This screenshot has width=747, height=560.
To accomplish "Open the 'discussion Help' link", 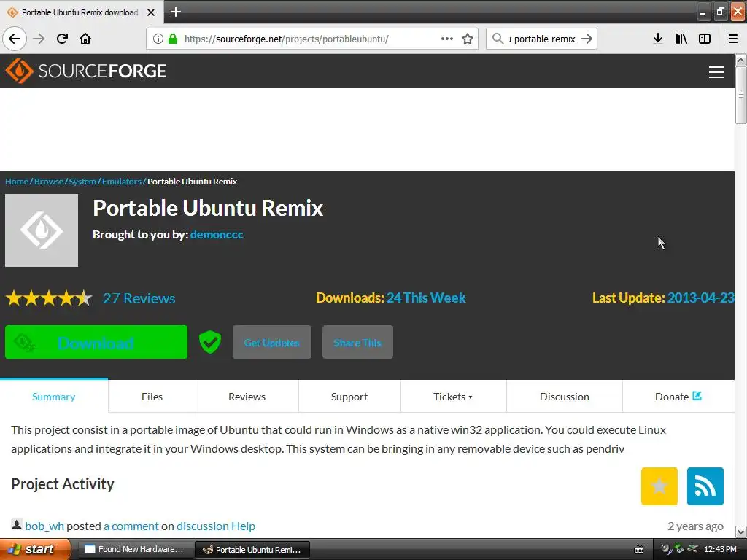I will [216, 526].
